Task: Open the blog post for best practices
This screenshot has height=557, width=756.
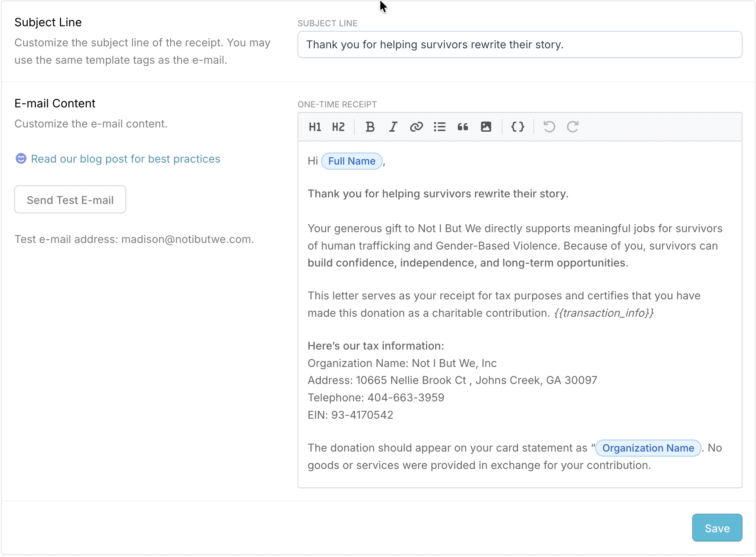Action: 126,159
